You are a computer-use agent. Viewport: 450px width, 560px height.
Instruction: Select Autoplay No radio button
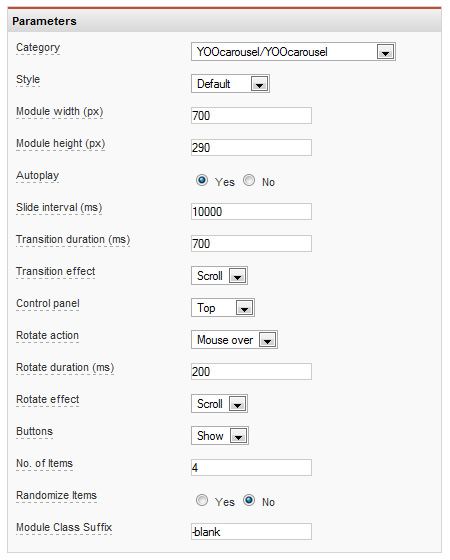tap(249, 180)
